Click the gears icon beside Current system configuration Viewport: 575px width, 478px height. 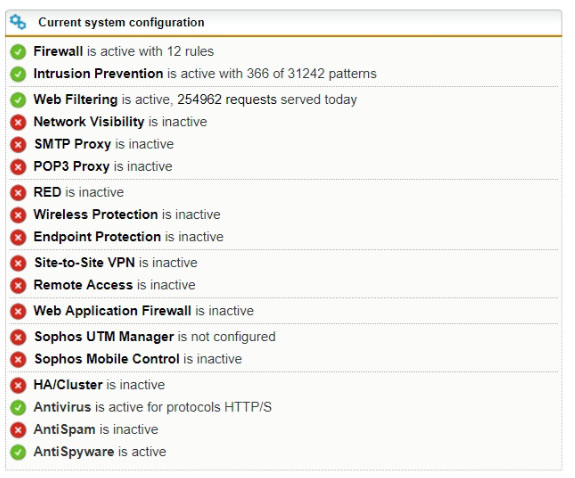point(18,22)
